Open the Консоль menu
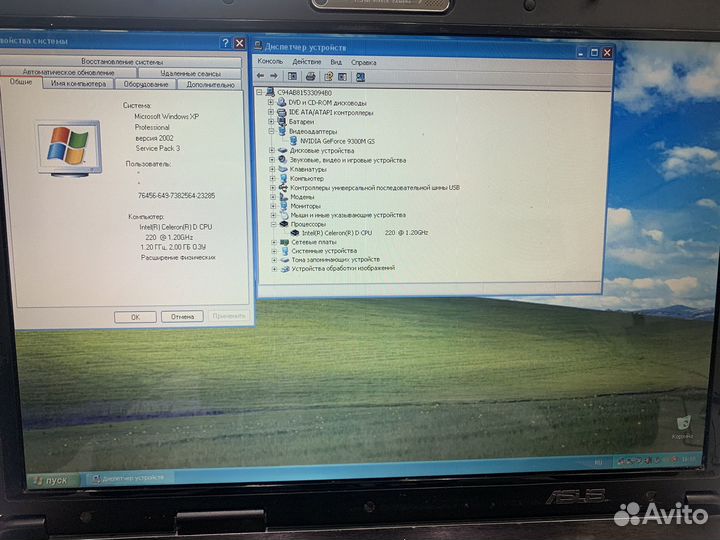The width and height of the screenshot is (720, 540). click(270, 61)
